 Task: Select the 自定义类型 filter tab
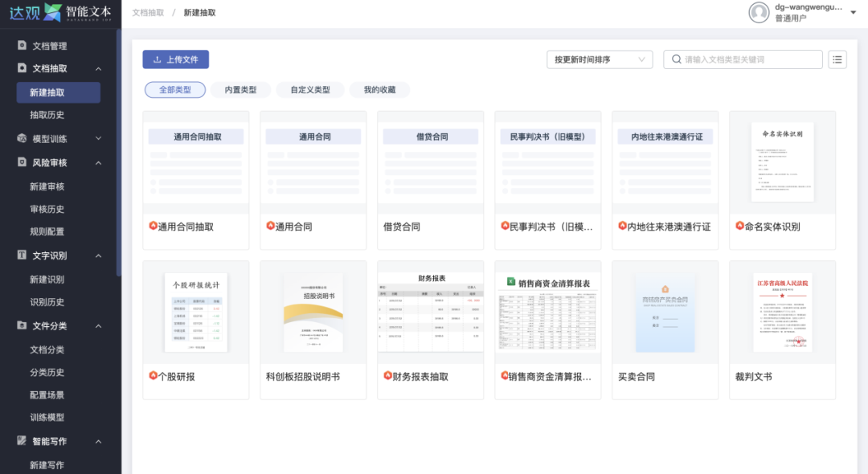point(310,90)
